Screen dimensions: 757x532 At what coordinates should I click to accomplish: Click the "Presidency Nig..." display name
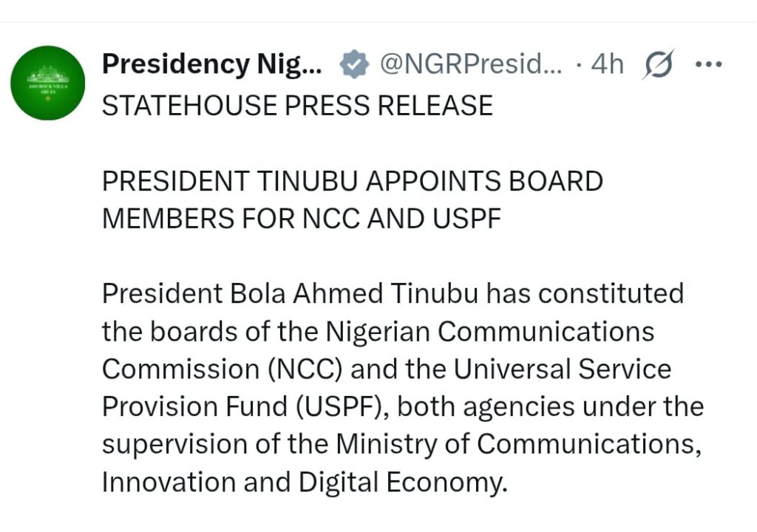tap(212, 64)
